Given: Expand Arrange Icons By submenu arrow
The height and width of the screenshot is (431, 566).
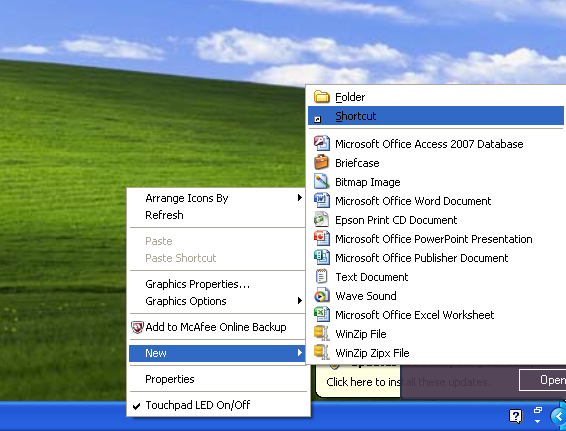Looking at the screenshot, I should coord(300,197).
